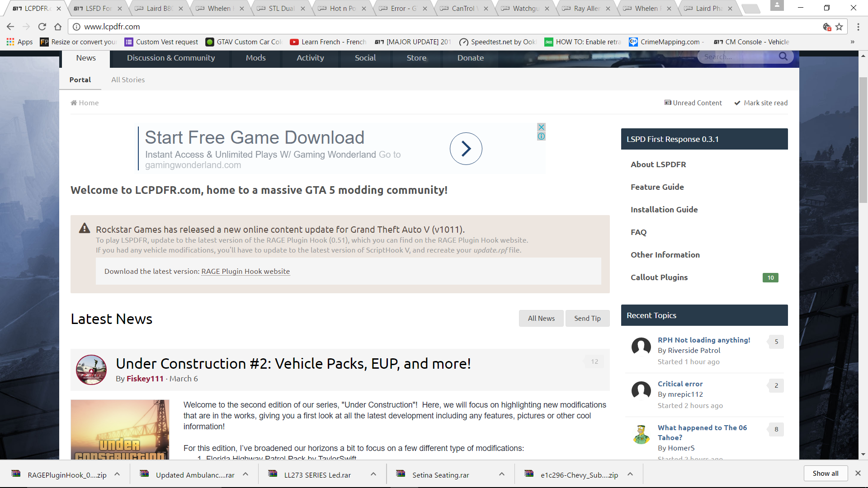Expand RAGEPluginHook download options arrow
The width and height of the screenshot is (868, 488).
point(117,474)
